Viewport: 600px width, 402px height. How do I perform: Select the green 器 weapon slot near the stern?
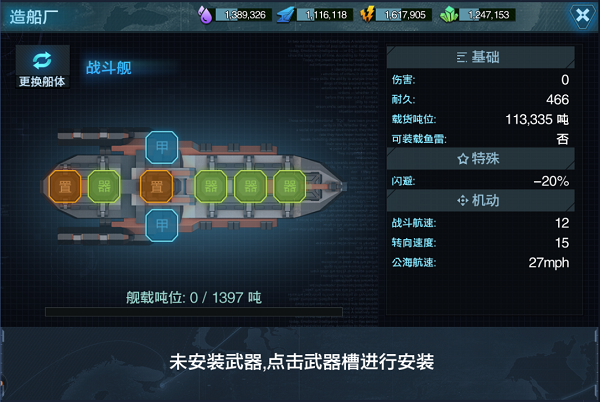104,187
